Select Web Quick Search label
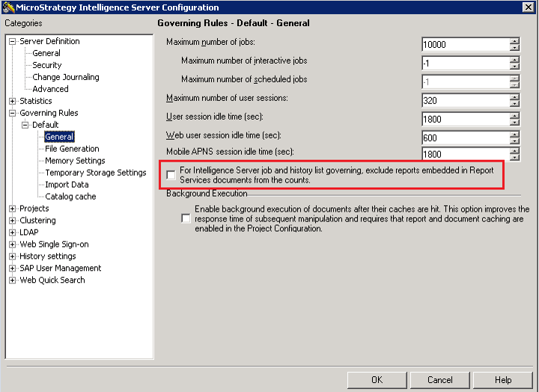Image resolution: width=539 pixels, height=392 pixels. tap(52, 281)
